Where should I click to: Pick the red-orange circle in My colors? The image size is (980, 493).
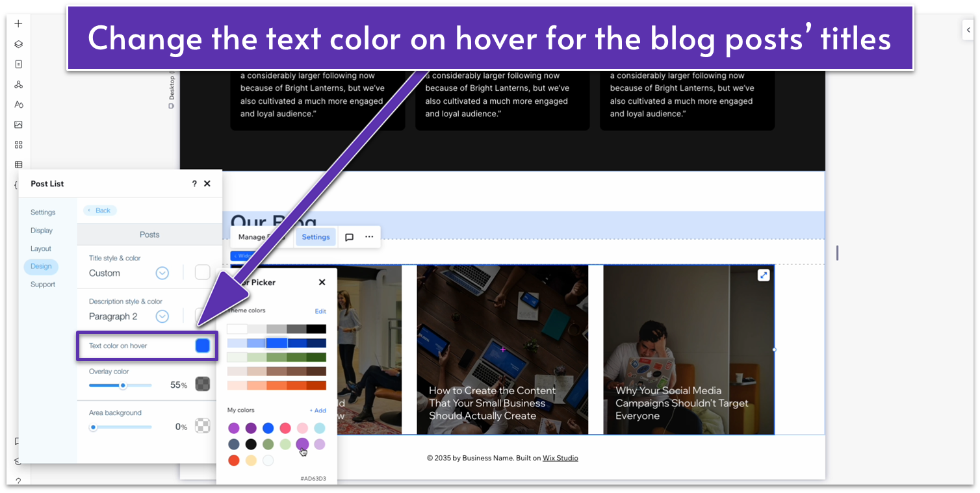234,461
